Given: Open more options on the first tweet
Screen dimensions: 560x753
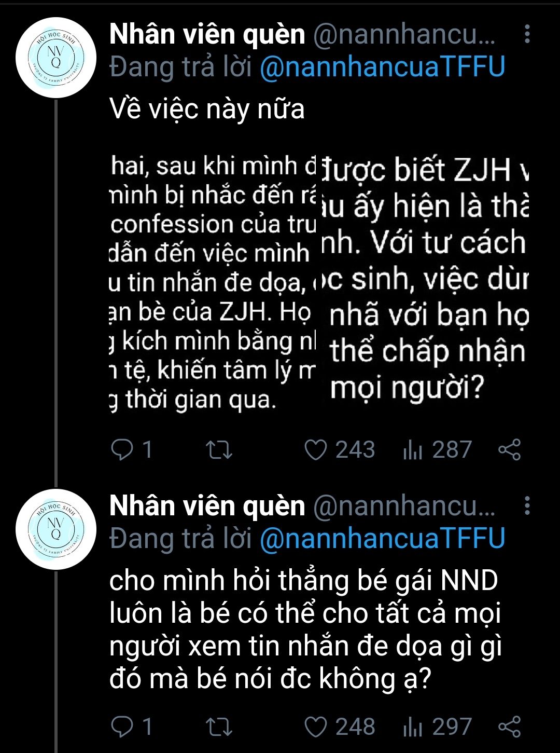Looking at the screenshot, I should click(527, 34).
